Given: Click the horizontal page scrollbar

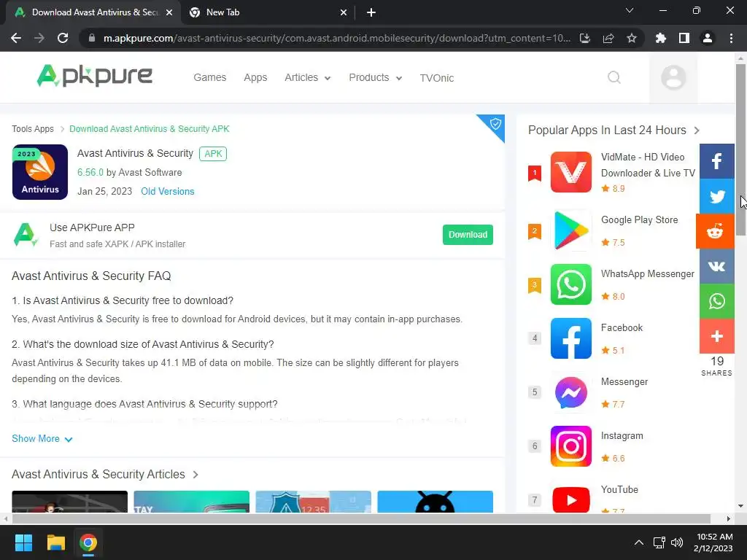Looking at the screenshot, I should pyautogui.click(x=361, y=518).
